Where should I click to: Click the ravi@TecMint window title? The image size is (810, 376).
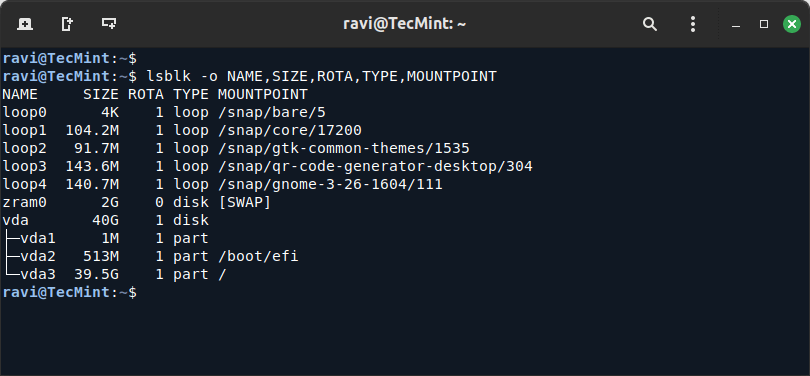404,24
